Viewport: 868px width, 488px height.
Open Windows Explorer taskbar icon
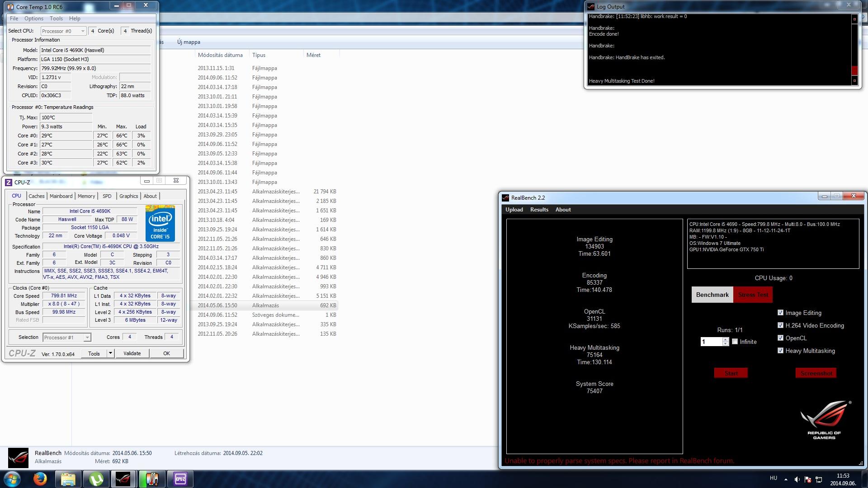point(68,479)
